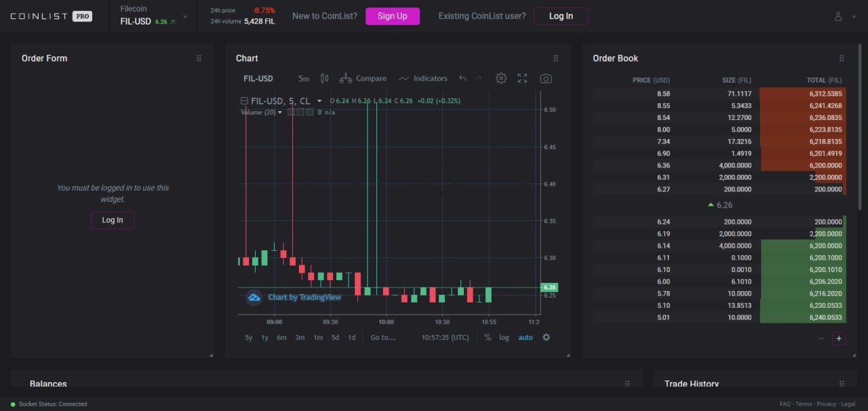Open Volume indicator settings icon
868x411 pixels.
tap(300, 112)
